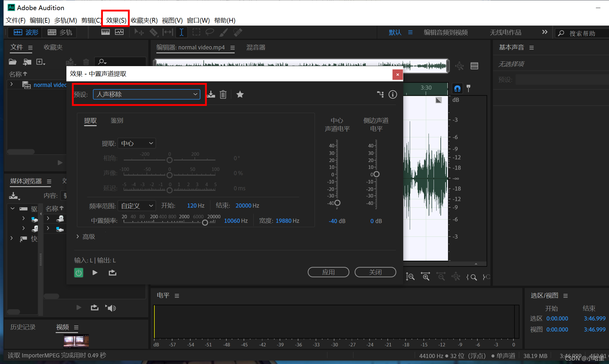Expand the 高级 advanced section
609x364 pixels.
(x=85, y=237)
